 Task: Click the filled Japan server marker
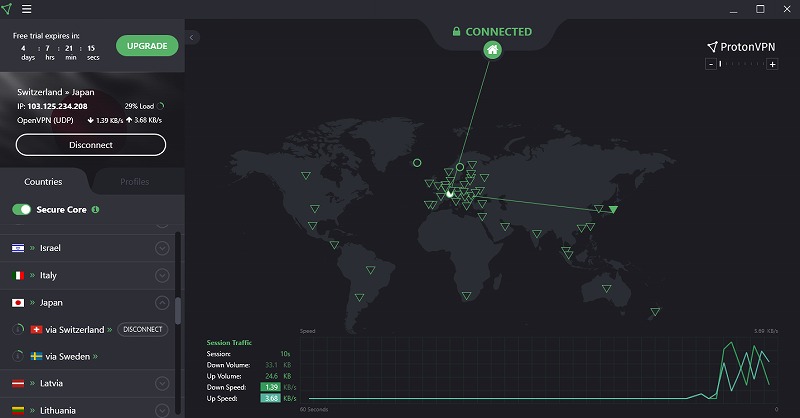tap(613, 209)
